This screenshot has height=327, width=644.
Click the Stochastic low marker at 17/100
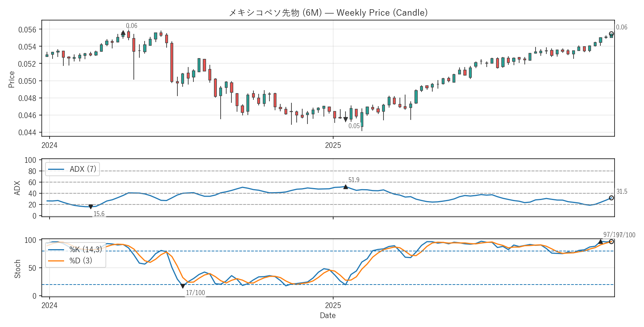(x=183, y=286)
